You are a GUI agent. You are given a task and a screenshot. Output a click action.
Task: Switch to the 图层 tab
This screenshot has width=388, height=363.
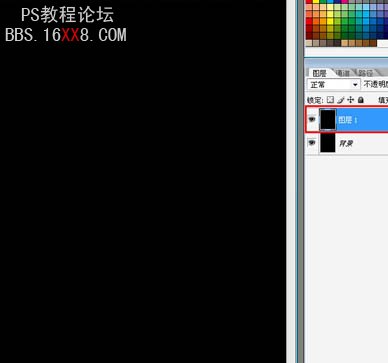[x=319, y=73]
